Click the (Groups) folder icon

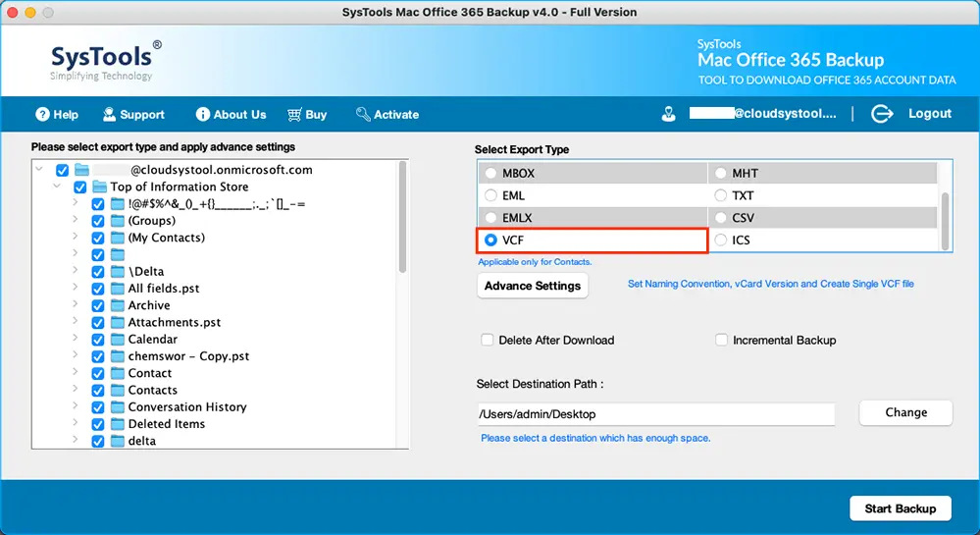point(118,221)
